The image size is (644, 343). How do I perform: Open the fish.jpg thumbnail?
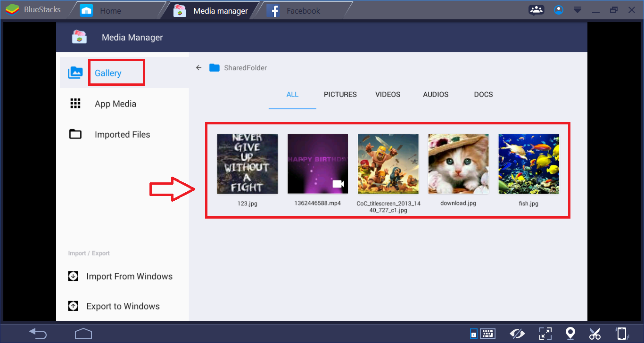coord(529,164)
